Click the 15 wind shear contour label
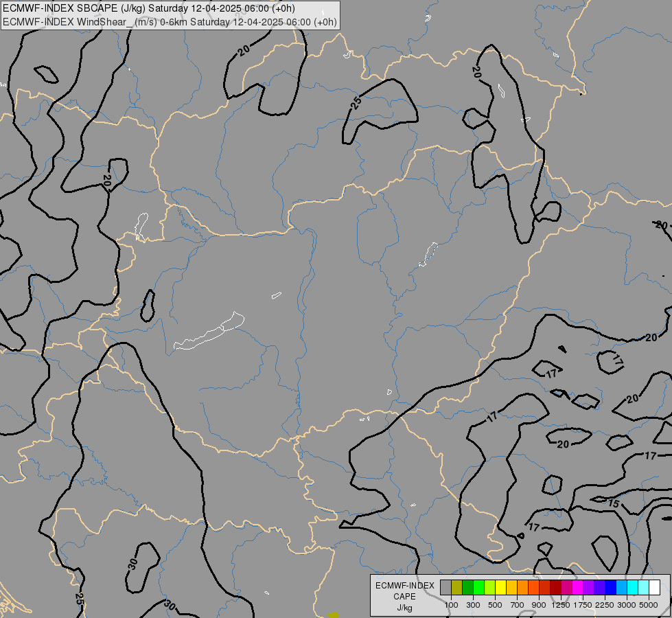 (614, 503)
